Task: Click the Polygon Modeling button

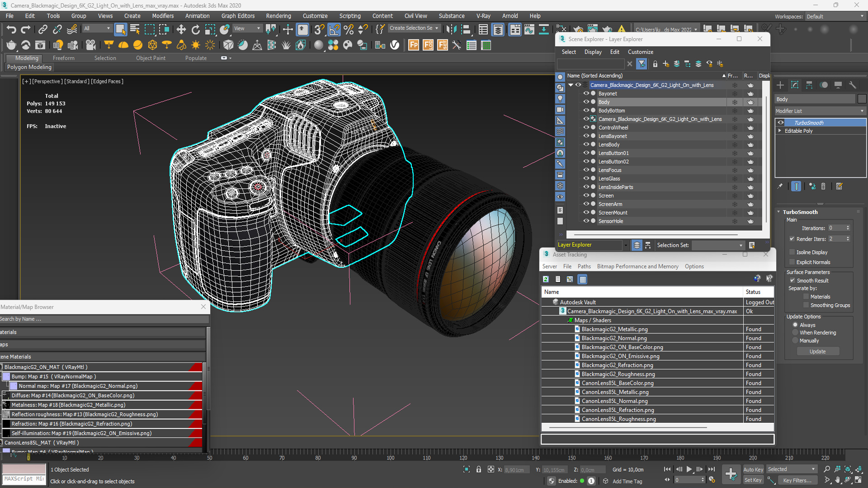Action: pos(29,67)
